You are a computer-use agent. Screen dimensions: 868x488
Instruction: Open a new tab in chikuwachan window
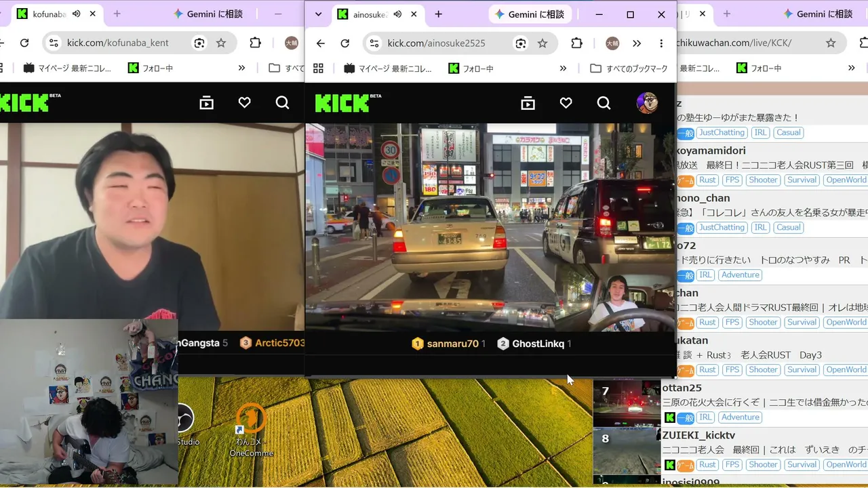point(727,14)
